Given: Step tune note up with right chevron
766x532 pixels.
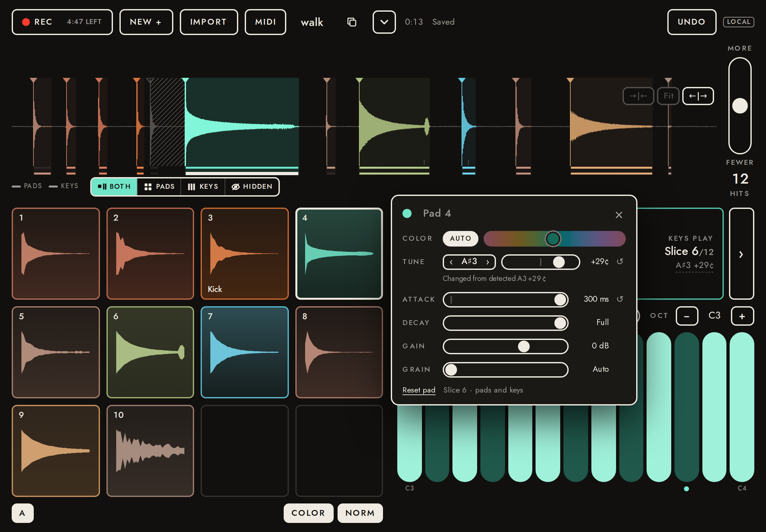Looking at the screenshot, I should pos(488,262).
